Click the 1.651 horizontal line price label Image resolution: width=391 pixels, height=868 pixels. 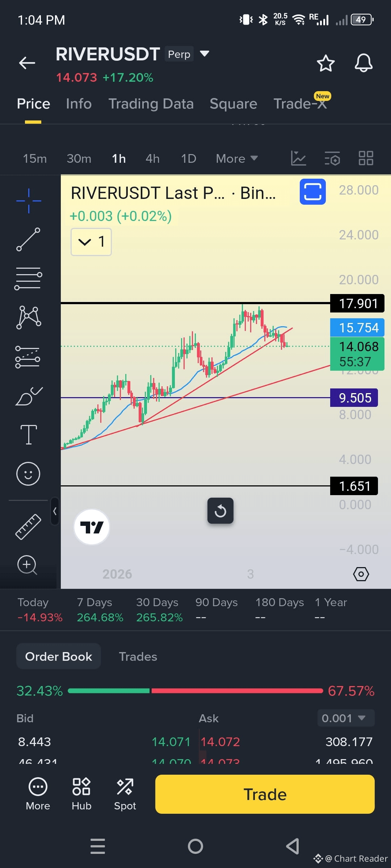354,486
